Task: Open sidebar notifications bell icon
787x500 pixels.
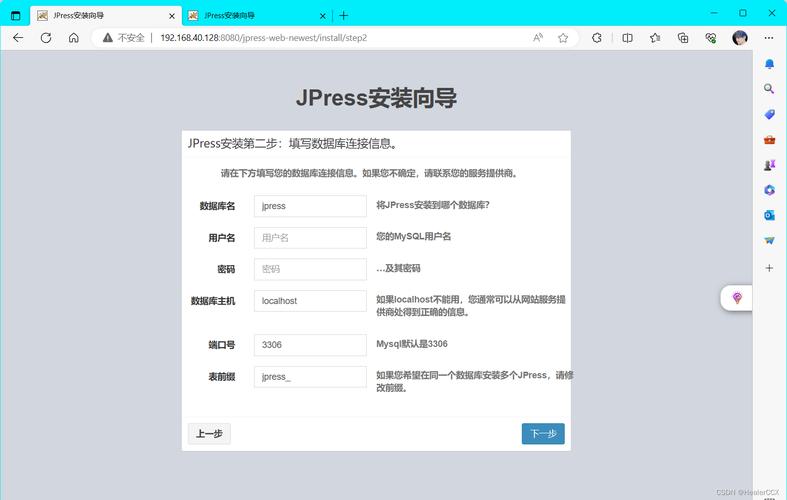Action: pos(769,64)
